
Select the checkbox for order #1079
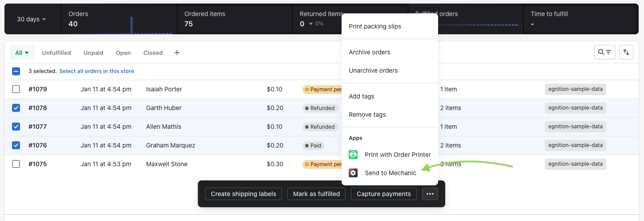click(16, 89)
